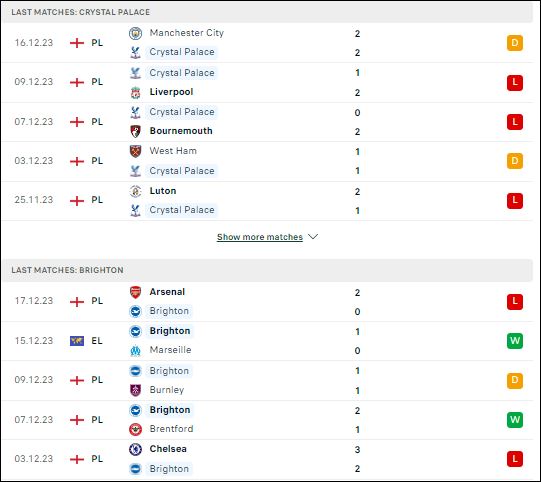Open the Liverpool team name link
The image size is (541, 482).
pos(171,92)
